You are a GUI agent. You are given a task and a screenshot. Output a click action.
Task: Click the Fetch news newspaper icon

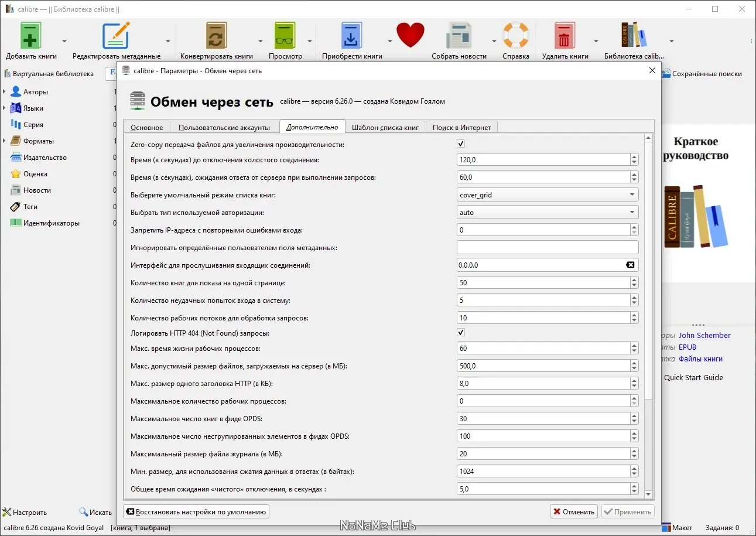459,36
